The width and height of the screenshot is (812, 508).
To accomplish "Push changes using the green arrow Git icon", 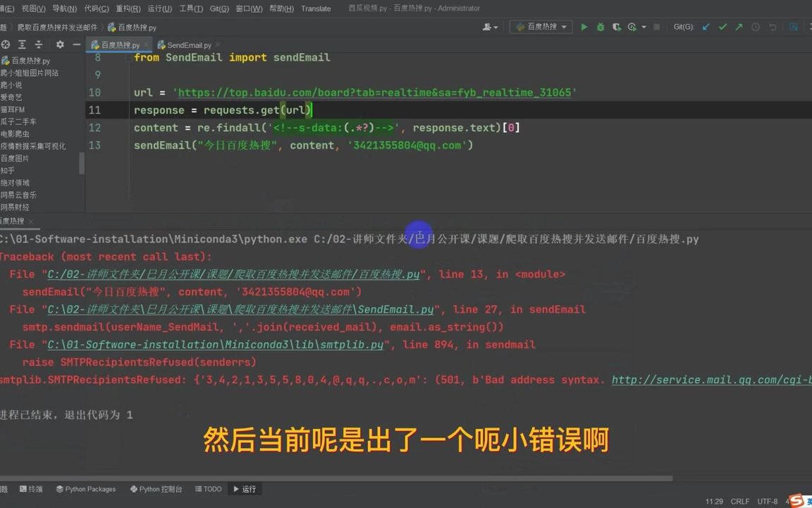I will click(738, 26).
